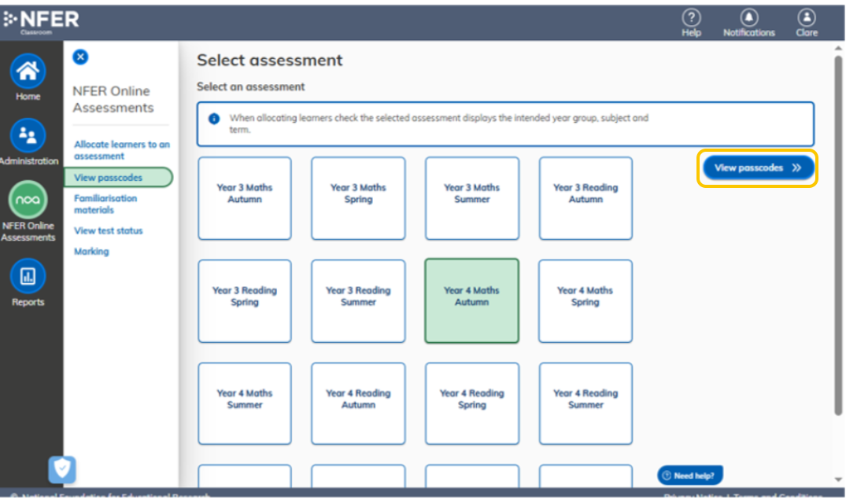Open the Administration icon
Screen dimensions: 846x504
click(x=28, y=135)
